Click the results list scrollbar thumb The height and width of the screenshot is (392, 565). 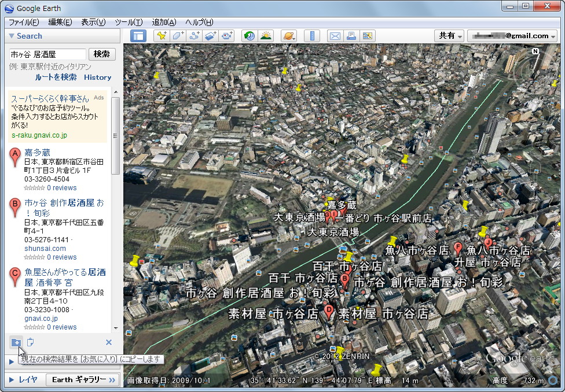(x=116, y=135)
